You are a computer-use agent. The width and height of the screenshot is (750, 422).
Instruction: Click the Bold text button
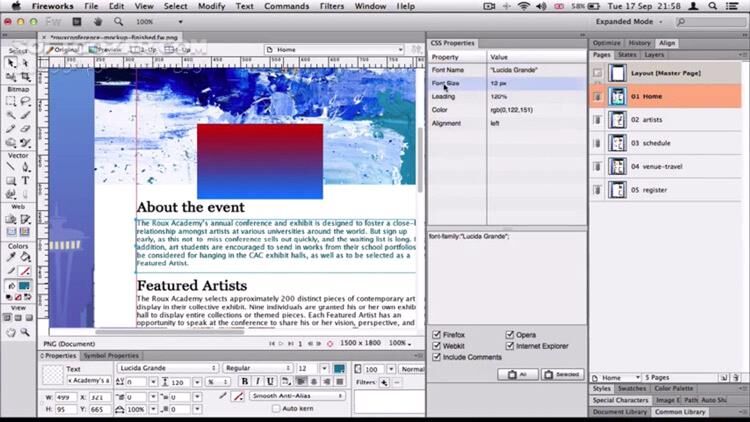click(x=245, y=382)
